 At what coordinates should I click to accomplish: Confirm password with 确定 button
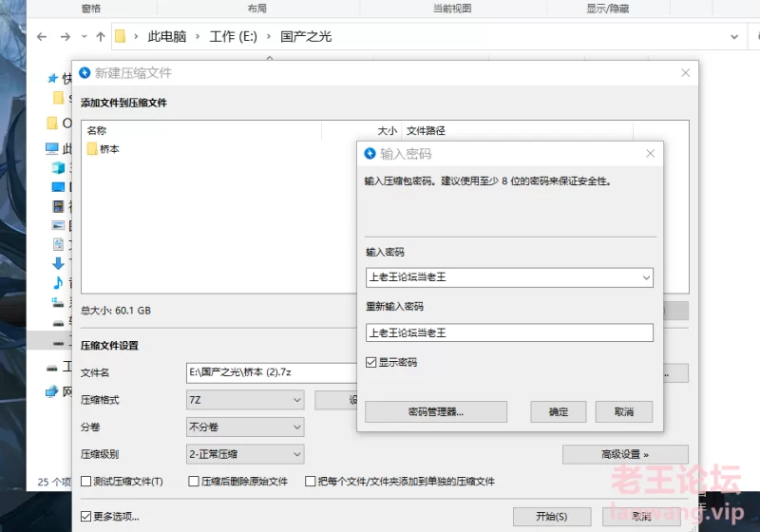click(x=559, y=412)
